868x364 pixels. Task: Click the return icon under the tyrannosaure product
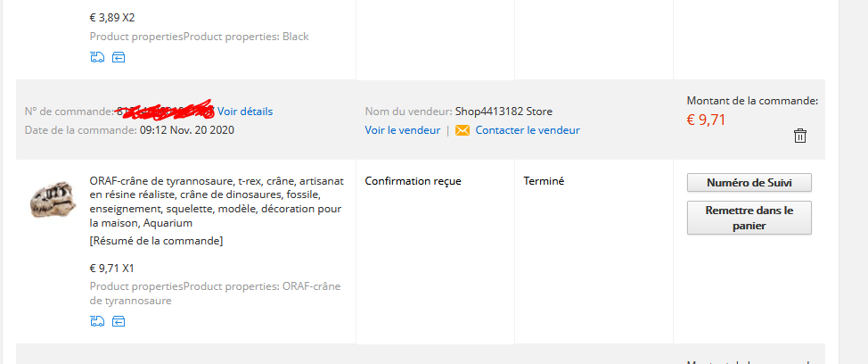[x=119, y=321]
